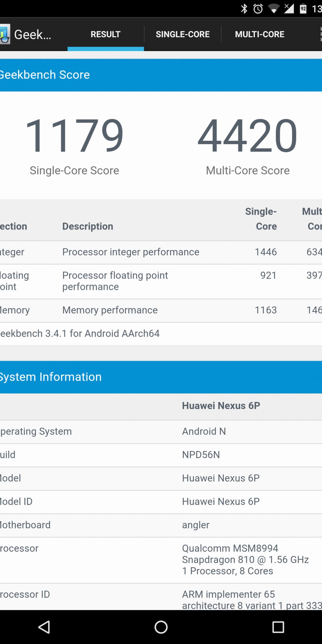Tap the recent apps navigation button
Image resolution: width=322 pixels, height=644 pixels.
(278, 627)
